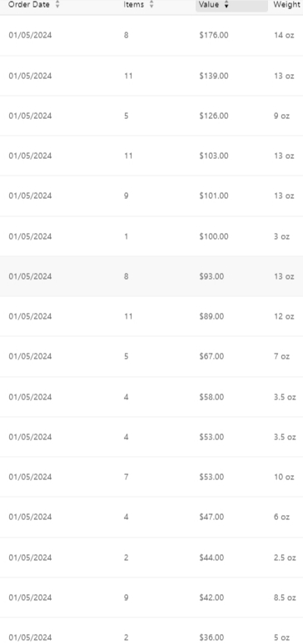303x644 pixels.
Task: Choose the $47.00 order row
Action: pyautogui.click(x=151, y=517)
